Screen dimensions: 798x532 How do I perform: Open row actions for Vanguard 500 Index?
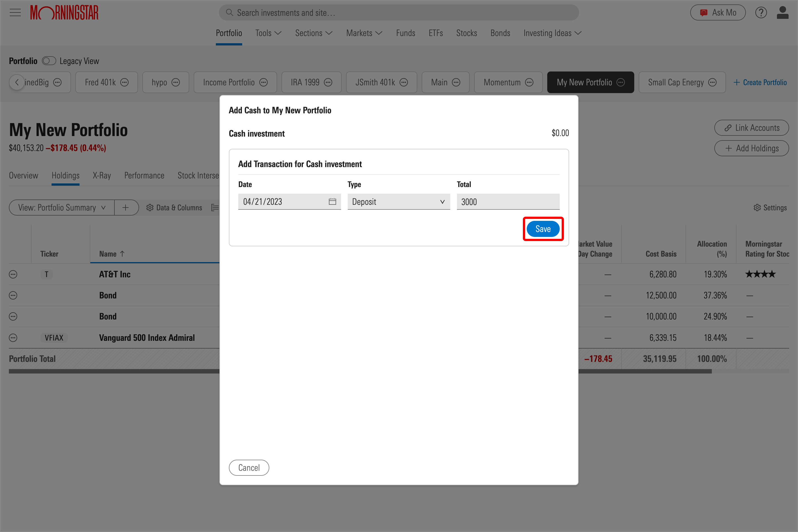point(13,338)
